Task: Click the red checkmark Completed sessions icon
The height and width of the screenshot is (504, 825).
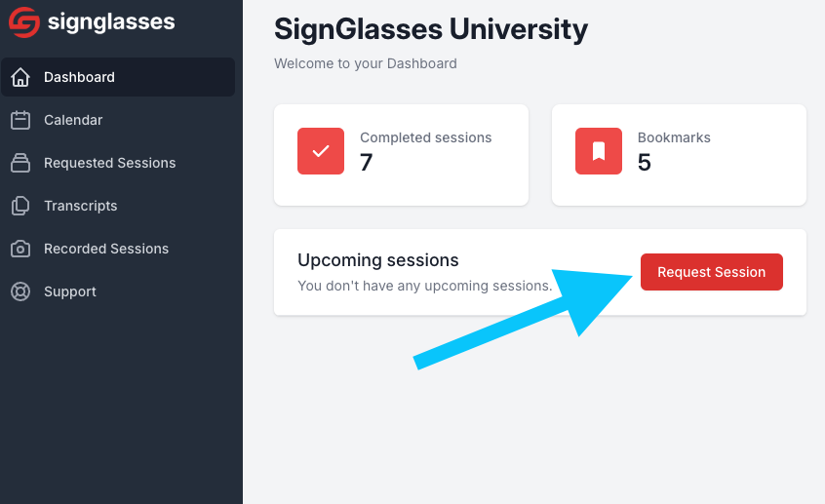Action: 321,151
